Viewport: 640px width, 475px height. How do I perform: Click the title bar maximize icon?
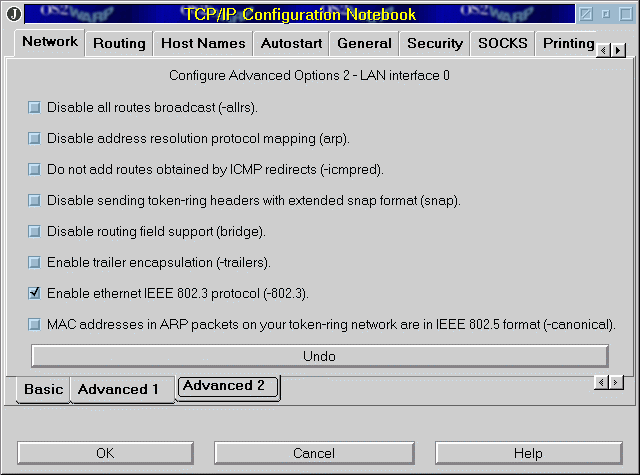(626, 14)
